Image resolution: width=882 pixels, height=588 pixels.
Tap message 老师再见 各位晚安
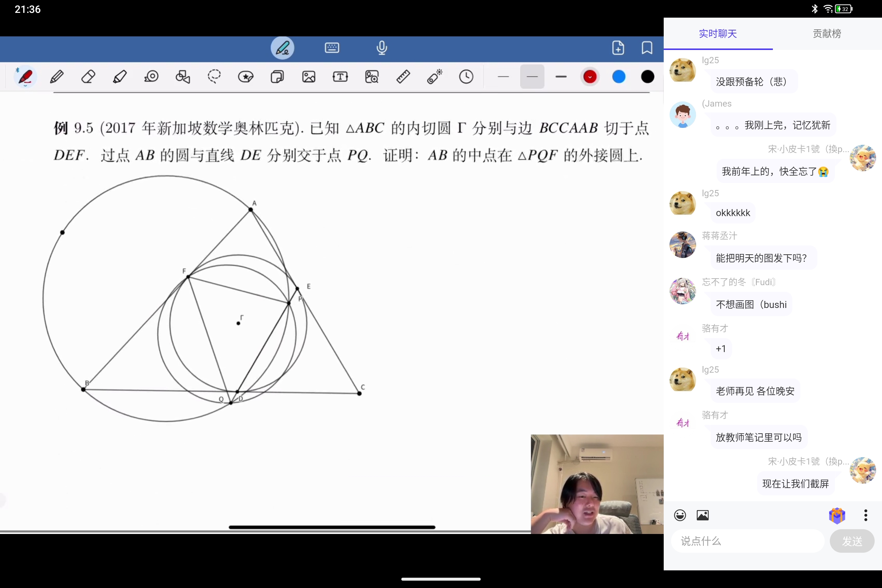click(755, 391)
